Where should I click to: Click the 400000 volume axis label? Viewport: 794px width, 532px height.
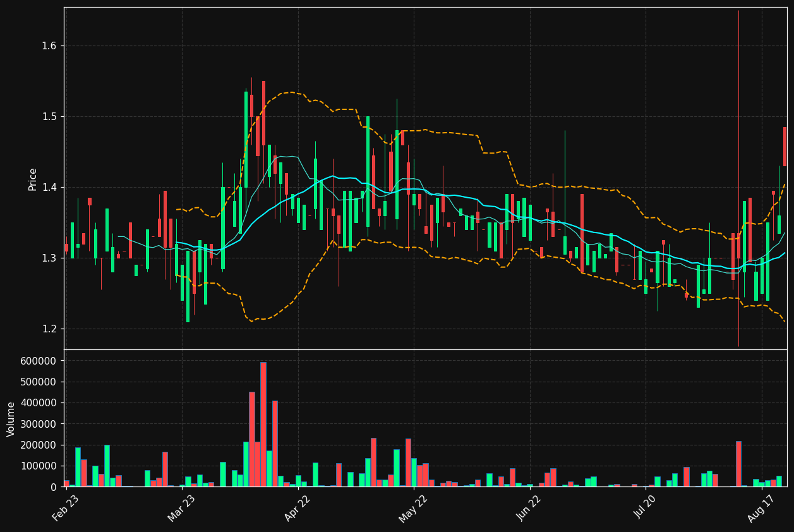coord(39,403)
